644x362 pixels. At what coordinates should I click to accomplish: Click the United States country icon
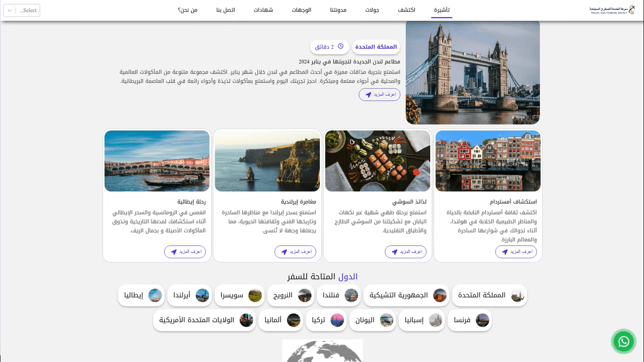(246, 321)
